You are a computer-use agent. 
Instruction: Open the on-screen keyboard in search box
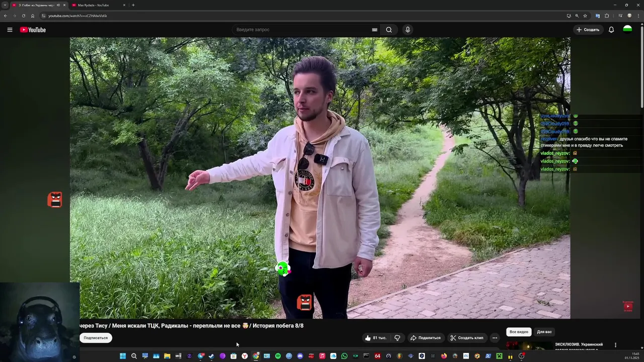tap(374, 30)
